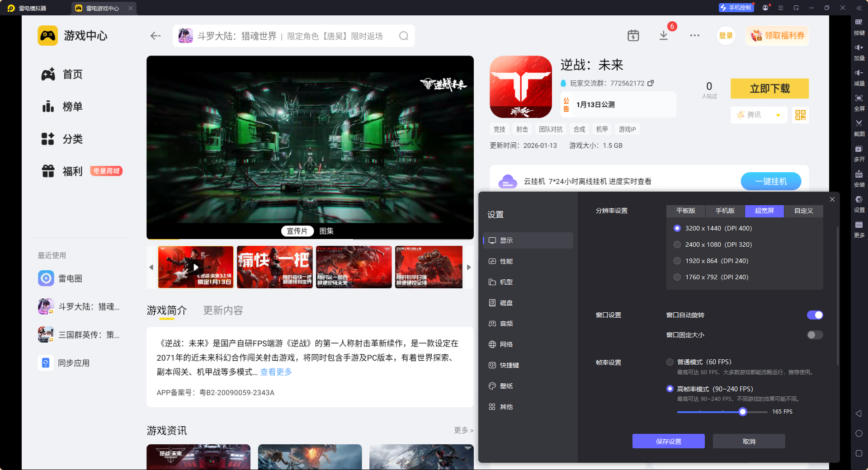Image resolution: width=868 pixels, height=470 pixels.
Task: Click the 保存设置 button
Action: pos(668,441)
